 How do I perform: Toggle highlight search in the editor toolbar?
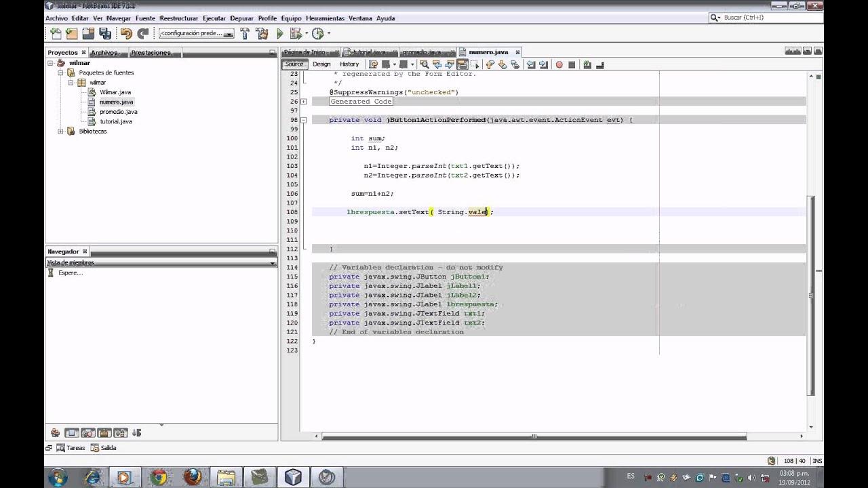(462, 65)
